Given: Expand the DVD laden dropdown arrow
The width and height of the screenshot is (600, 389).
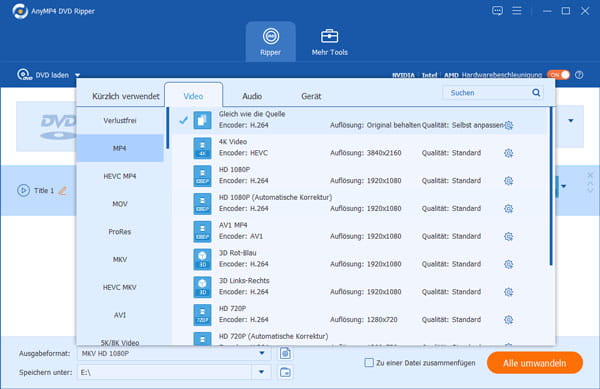Looking at the screenshot, I should pos(77,75).
